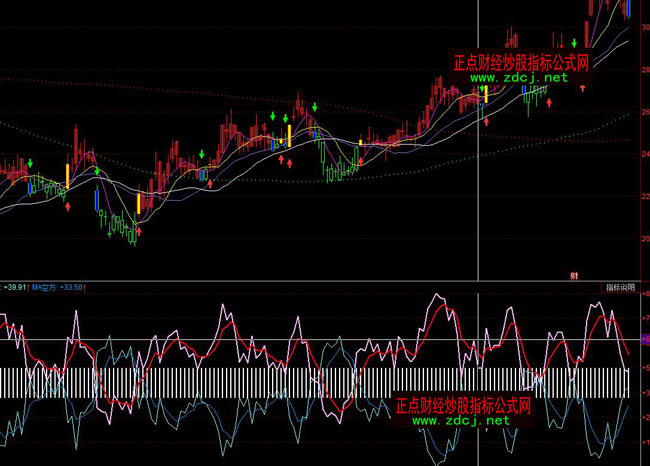The width and height of the screenshot is (650, 466).
Task: Click the www.zdcj.net link in lower watermark
Action: [x=460, y=421]
